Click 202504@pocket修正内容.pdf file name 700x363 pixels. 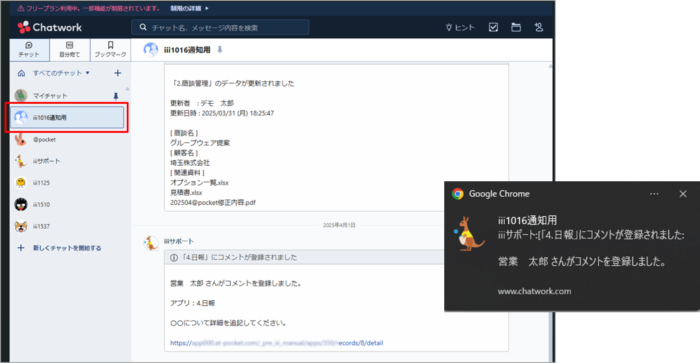coord(212,202)
